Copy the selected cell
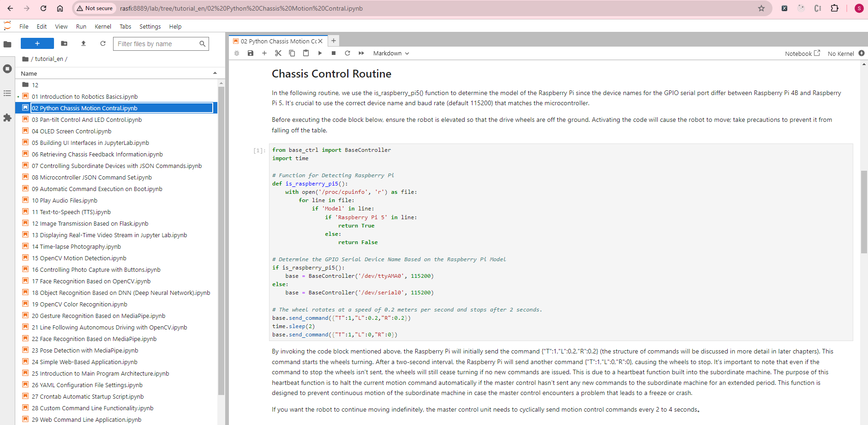 292,53
